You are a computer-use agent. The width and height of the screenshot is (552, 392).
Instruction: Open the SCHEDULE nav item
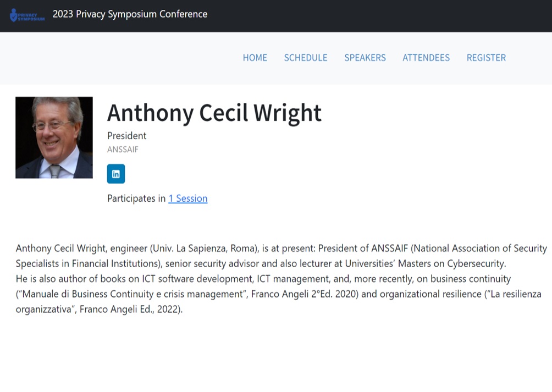click(306, 58)
